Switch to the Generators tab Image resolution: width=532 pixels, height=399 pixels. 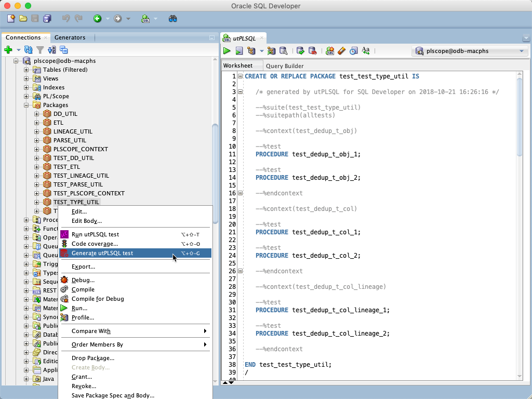tap(71, 37)
